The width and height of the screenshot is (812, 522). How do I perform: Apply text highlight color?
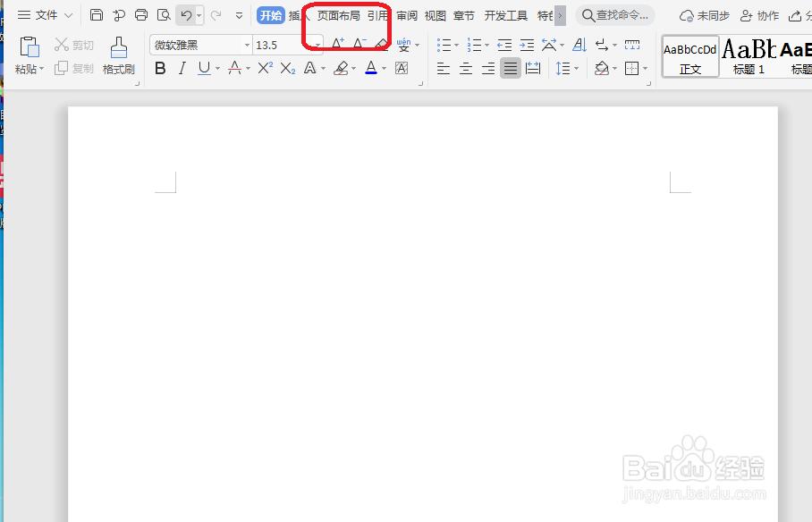[341, 68]
